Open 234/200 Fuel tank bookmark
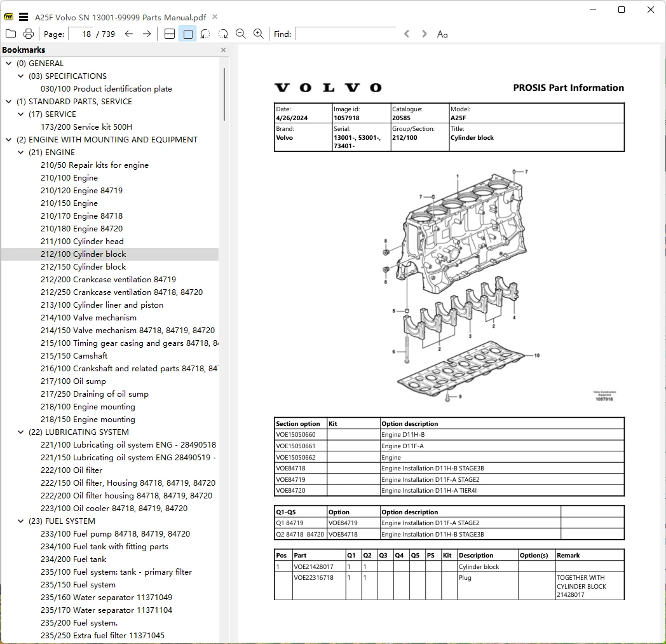 point(74,559)
